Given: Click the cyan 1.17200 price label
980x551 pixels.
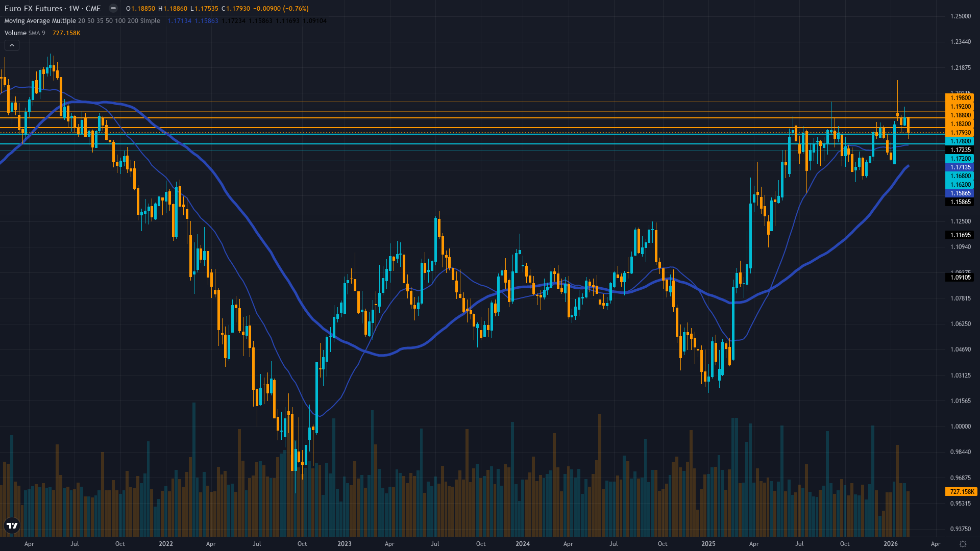Looking at the screenshot, I should (960, 159).
